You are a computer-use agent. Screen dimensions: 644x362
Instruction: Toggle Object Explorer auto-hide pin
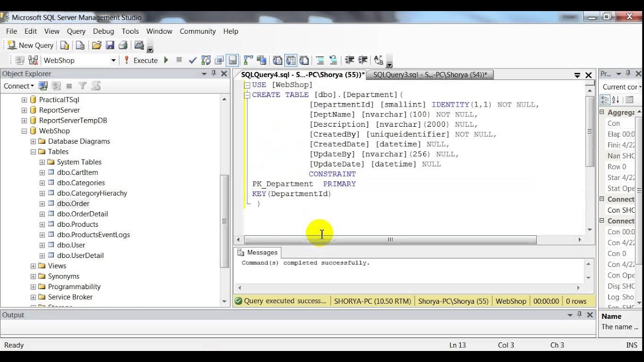[214, 74]
